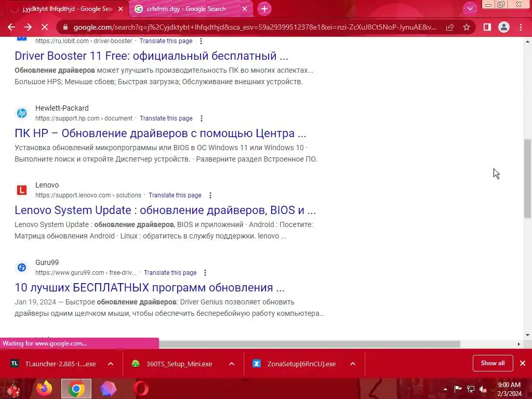The height and width of the screenshot is (399, 532).
Task: Open more options for the iobit.com result
Action: point(201,41)
